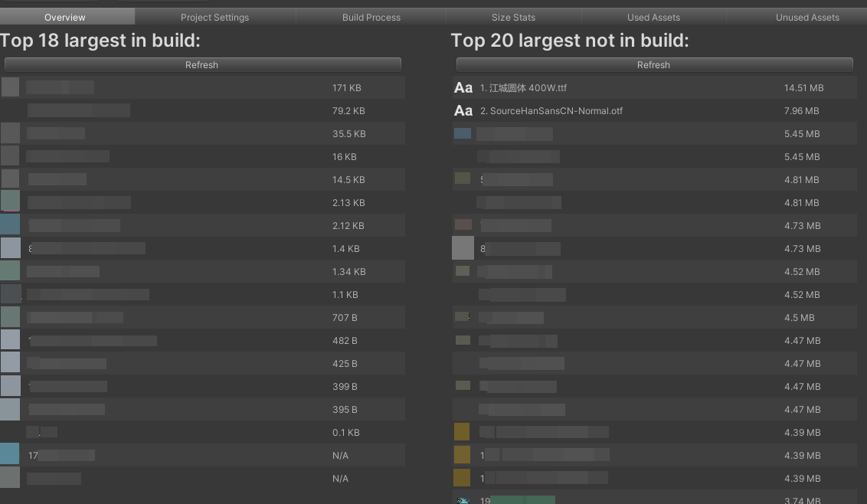Click the asset thumbnail in the 1.4 KB row
The height and width of the screenshot is (504, 867).
(x=10, y=248)
